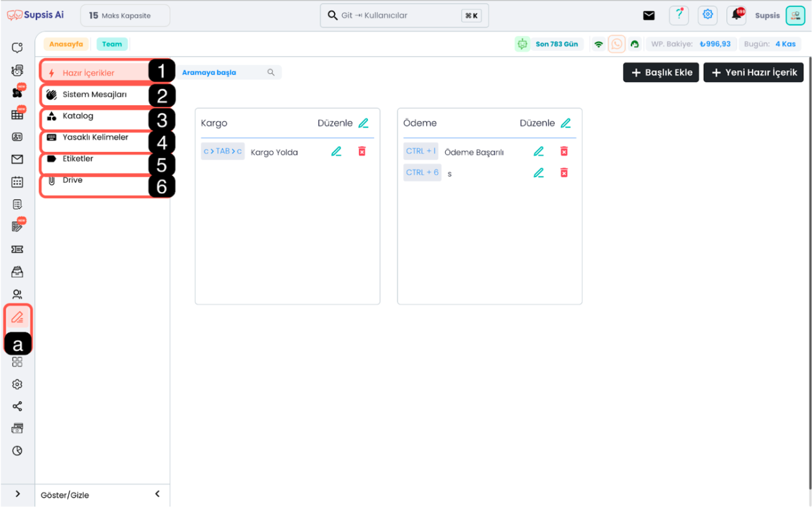The height and width of the screenshot is (509, 812).
Task: Delete the CTRL + 6 shortcut entry
Action: coord(564,173)
